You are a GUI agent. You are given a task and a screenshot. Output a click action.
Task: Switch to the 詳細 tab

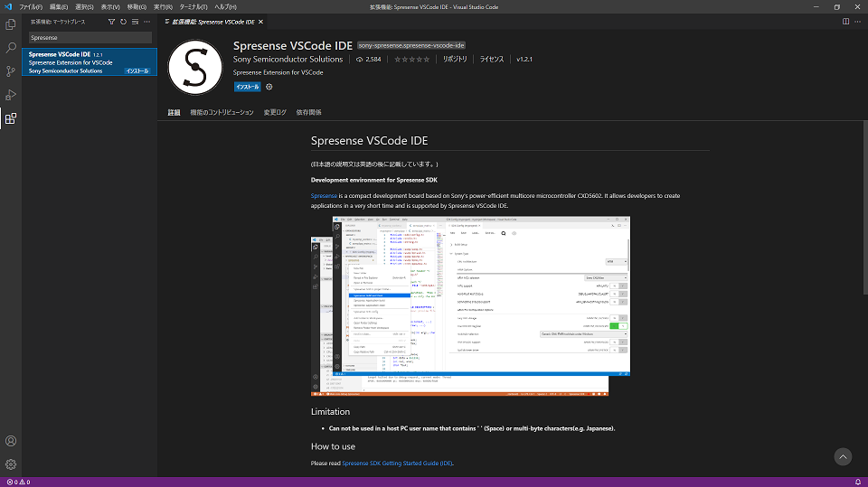click(174, 112)
